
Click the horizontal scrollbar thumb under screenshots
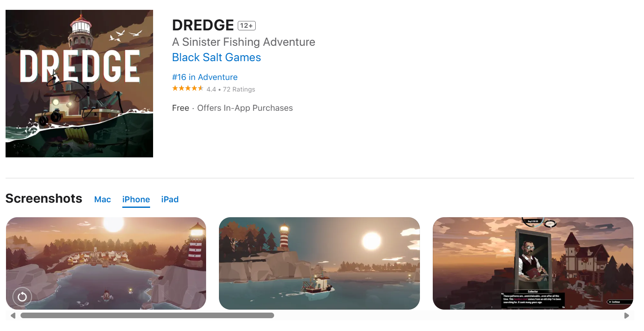tap(147, 316)
